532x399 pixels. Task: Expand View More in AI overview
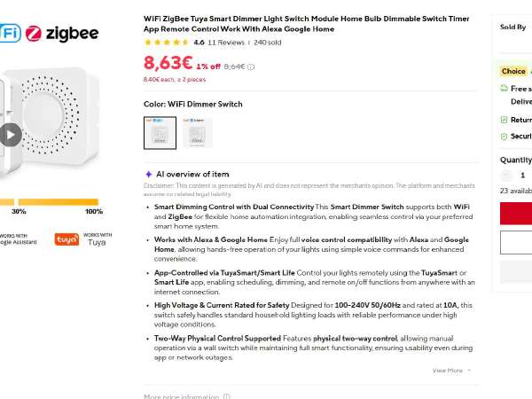[451, 371]
